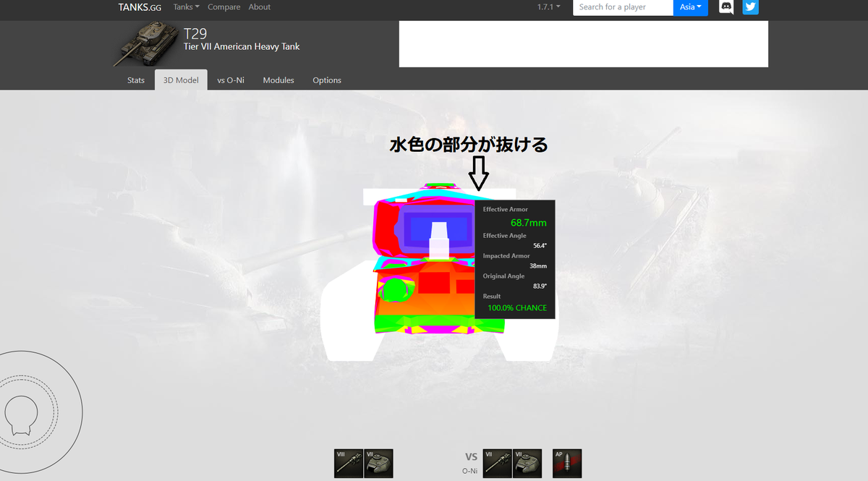Image resolution: width=868 pixels, height=481 pixels.
Task: Open the vs O-Ni comparison tab
Action: [231, 80]
